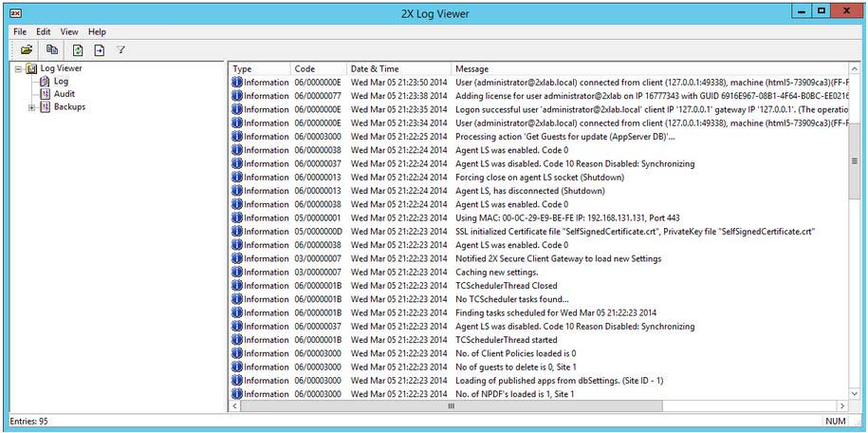Select the Backups tree item
This screenshot has width=868, height=433.
pyautogui.click(x=70, y=107)
